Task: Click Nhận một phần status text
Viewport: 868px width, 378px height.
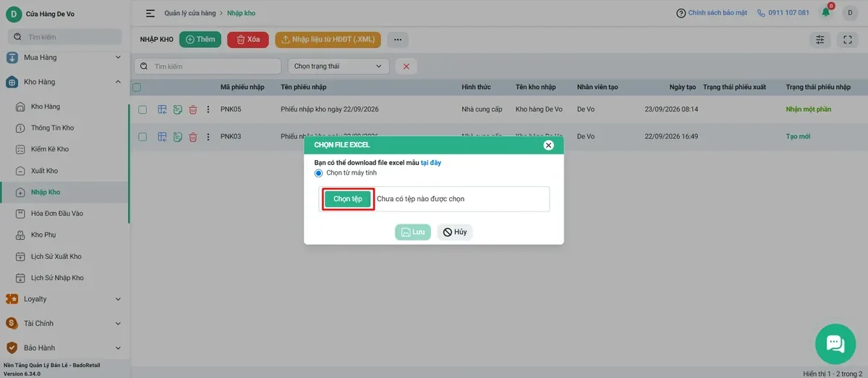Action: coord(809,109)
